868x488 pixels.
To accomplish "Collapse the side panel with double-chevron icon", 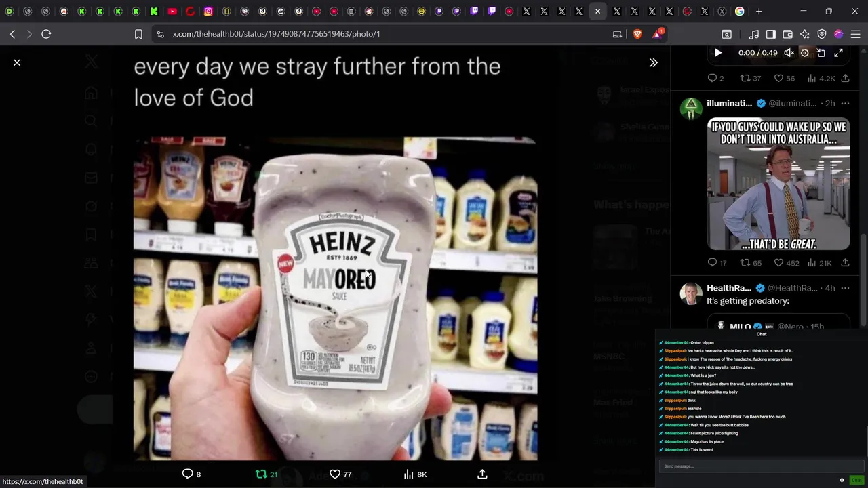I will [x=653, y=62].
